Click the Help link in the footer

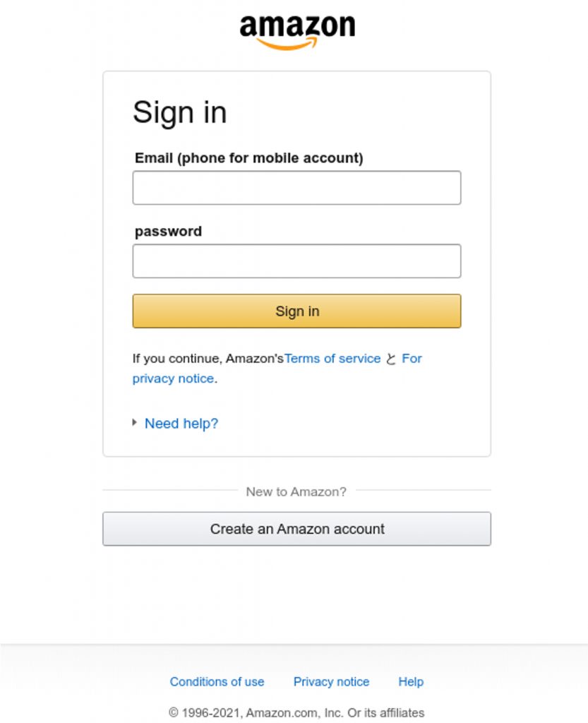(x=411, y=682)
